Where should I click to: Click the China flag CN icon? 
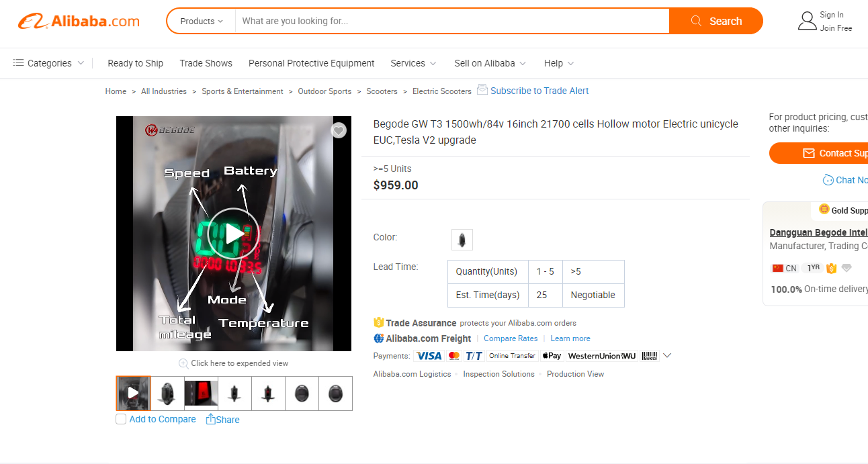pyautogui.click(x=778, y=268)
